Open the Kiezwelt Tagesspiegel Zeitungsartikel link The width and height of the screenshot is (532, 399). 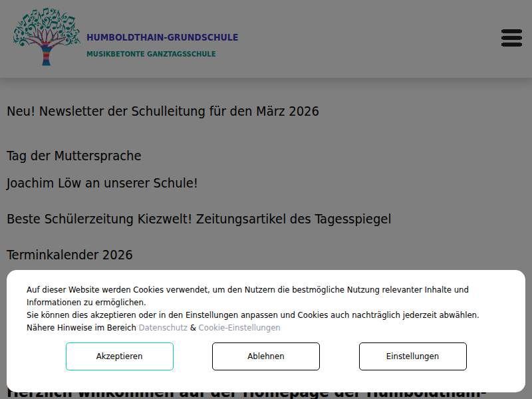pos(199,219)
